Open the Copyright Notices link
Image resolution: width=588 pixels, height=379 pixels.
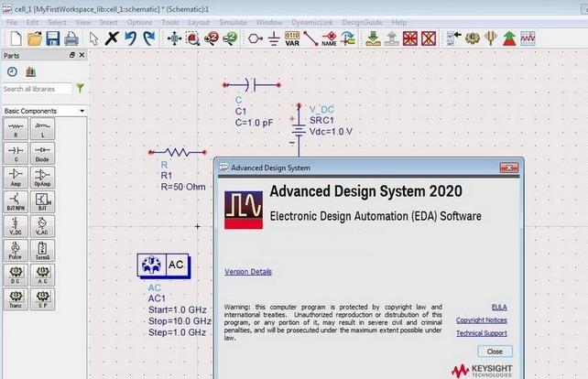(482, 320)
